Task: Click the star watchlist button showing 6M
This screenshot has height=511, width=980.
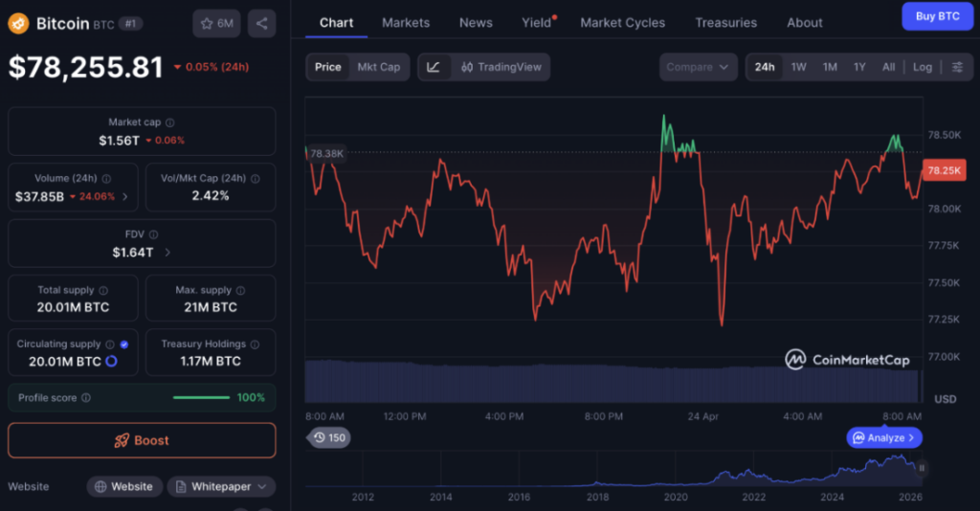Action: (x=216, y=23)
